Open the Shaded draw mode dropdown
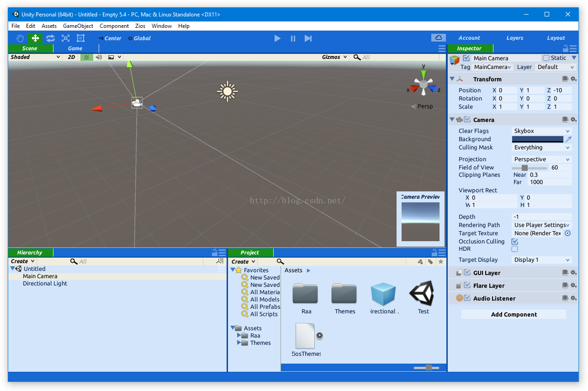The height and width of the screenshot is (391, 588). (35, 57)
